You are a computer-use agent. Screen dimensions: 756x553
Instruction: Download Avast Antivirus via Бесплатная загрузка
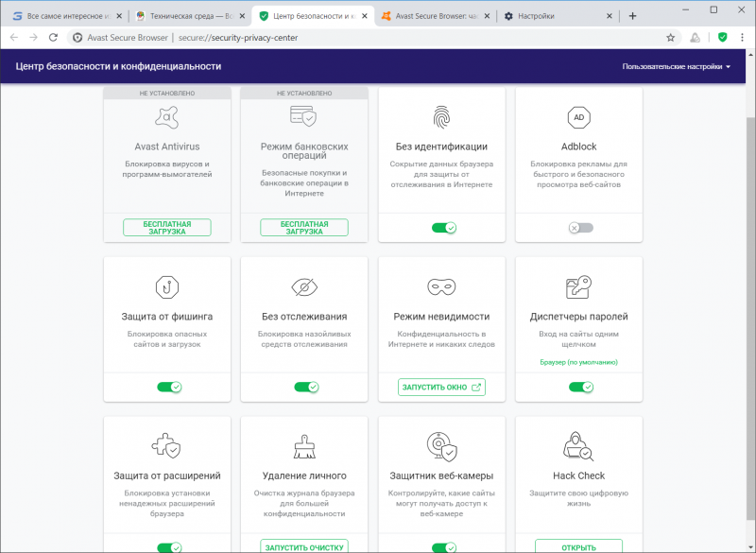point(167,228)
